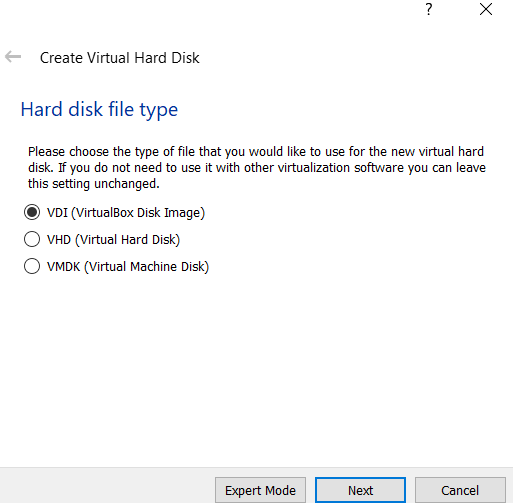Close the Create Virtual Hard Disk dialog
The width and height of the screenshot is (513, 503).
tap(486, 9)
